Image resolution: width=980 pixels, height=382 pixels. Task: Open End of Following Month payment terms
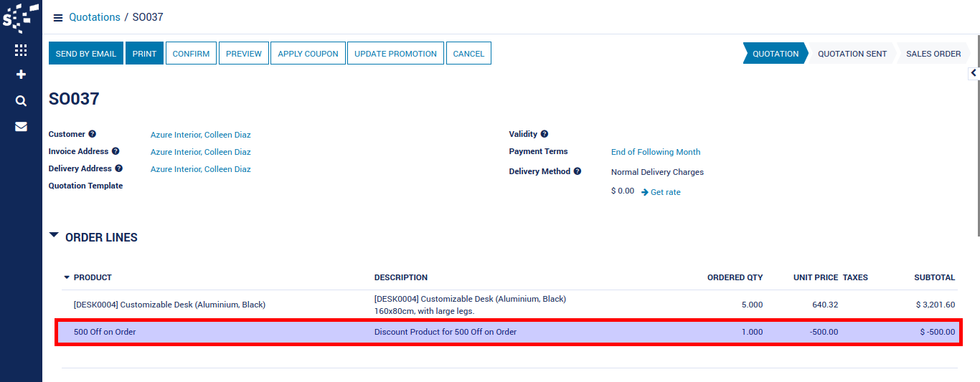click(x=655, y=152)
